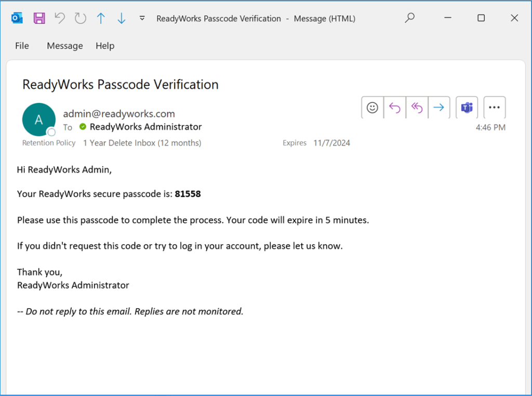Redo the last action

80,18
